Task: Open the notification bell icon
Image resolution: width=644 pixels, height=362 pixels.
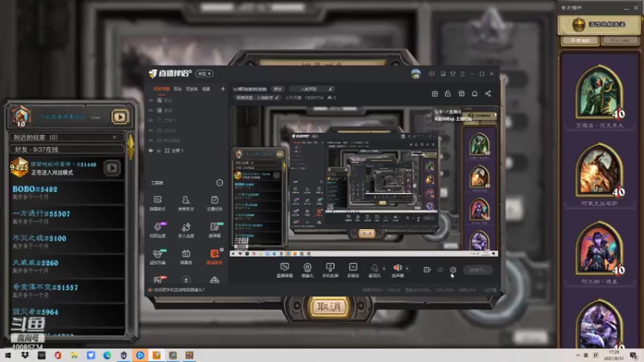Action: click(474, 93)
